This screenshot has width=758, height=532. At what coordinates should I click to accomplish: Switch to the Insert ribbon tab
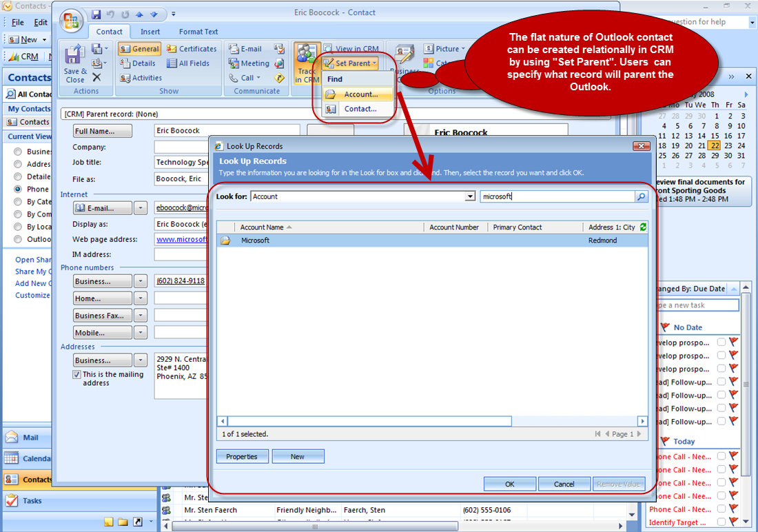pos(150,32)
